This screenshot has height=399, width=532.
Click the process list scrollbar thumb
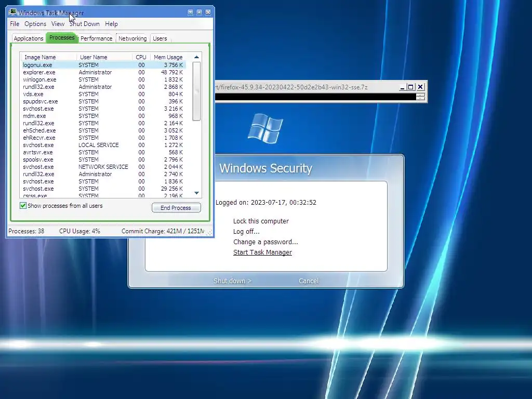click(x=196, y=91)
